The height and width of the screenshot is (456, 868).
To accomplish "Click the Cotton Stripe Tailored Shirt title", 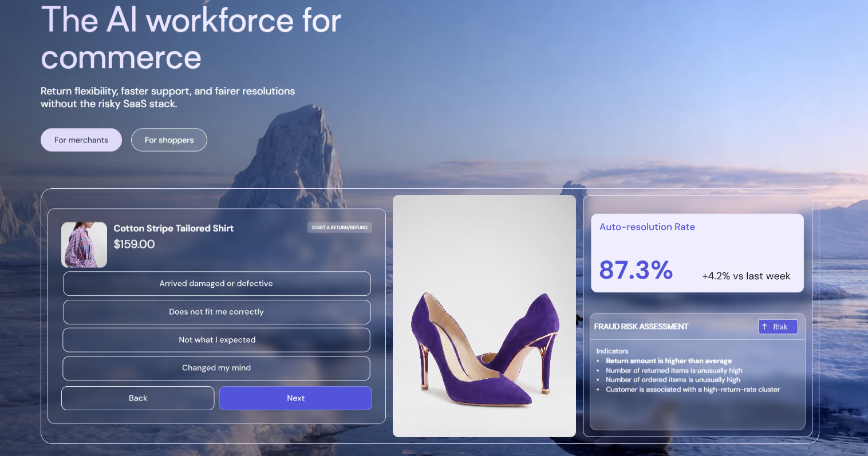I will pos(173,228).
